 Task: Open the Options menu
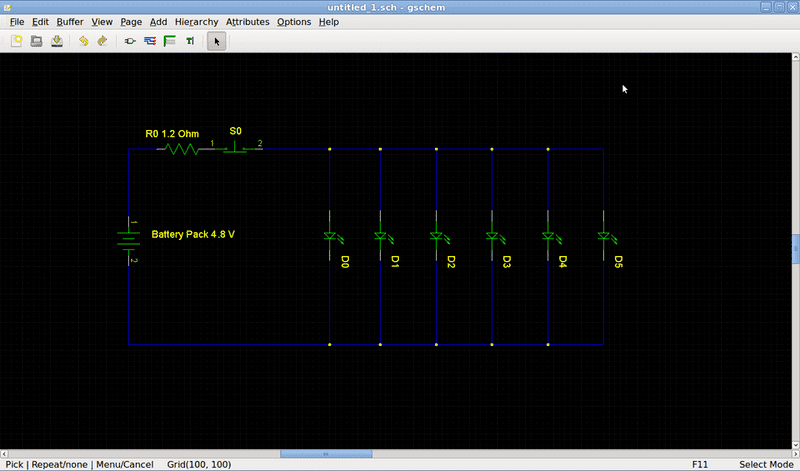tap(294, 22)
